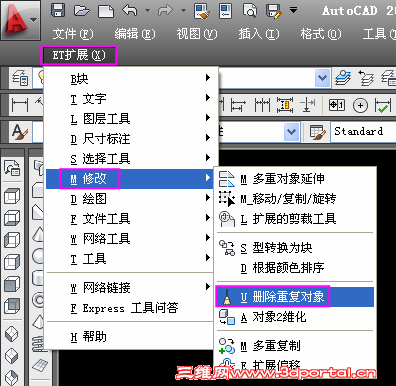This screenshot has height=386, width=396.
Task: Open the D 尺寸标注 submenu
Action: [x=129, y=139]
